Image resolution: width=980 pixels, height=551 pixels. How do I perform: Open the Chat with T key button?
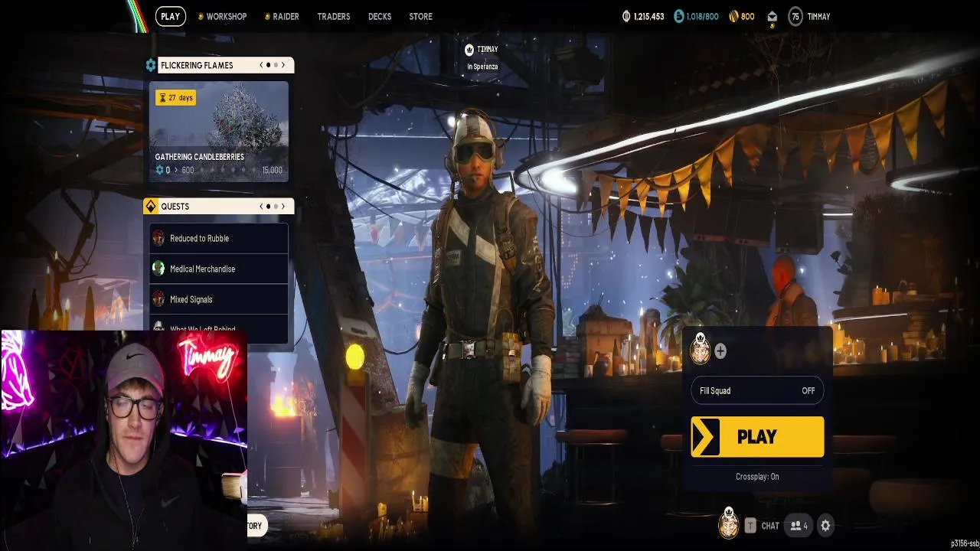pyautogui.click(x=762, y=526)
